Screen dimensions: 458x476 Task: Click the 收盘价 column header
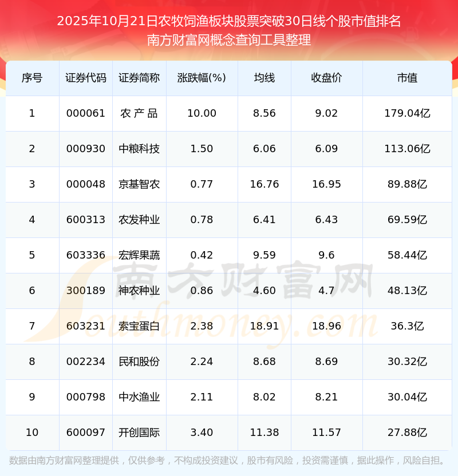[x=326, y=78]
